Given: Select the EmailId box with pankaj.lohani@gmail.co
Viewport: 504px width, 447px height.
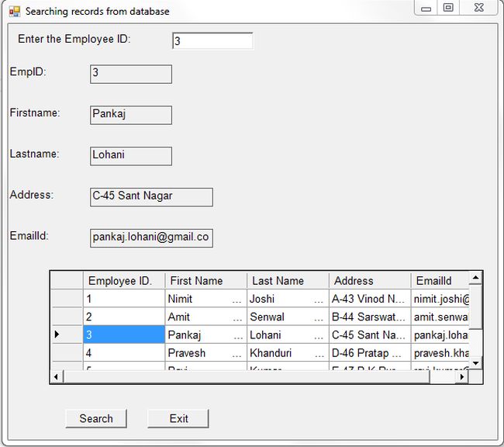Looking at the screenshot, I should click(151, 238).
